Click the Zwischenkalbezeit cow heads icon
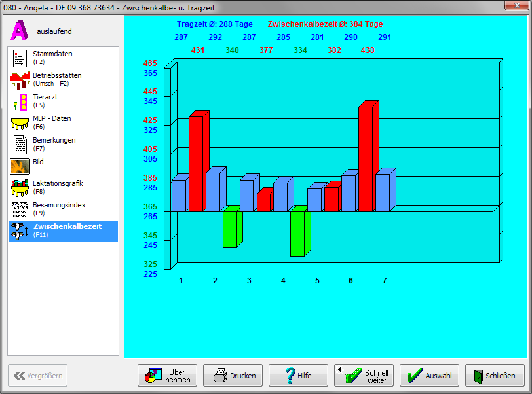This screenshot has width=532, height=394. [x=20, y=231]
